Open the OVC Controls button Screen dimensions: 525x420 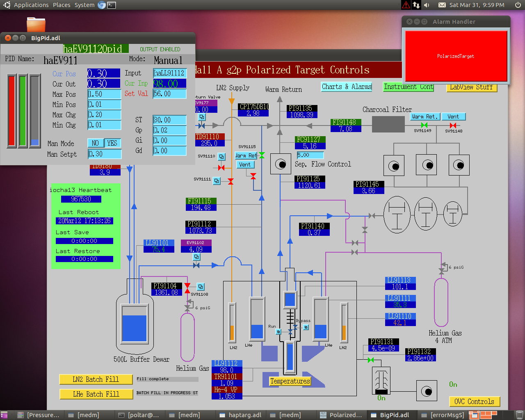pos(475,402)
